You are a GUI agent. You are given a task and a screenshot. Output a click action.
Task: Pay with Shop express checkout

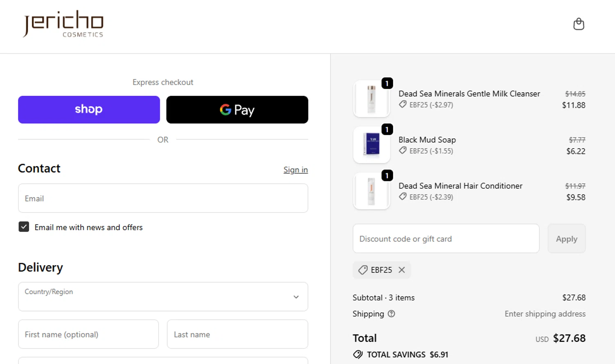tap(89, 110)
